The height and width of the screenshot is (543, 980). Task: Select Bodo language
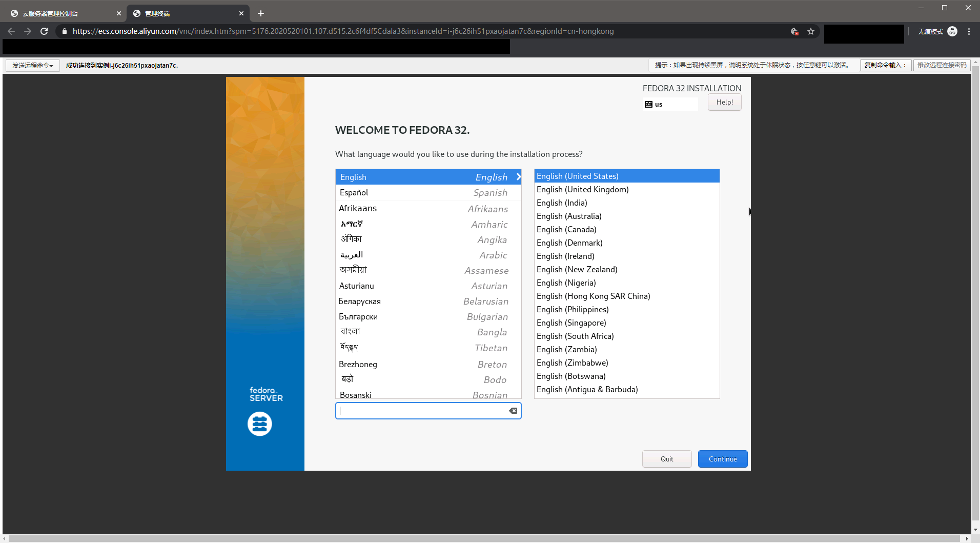(x=428, y=379)
